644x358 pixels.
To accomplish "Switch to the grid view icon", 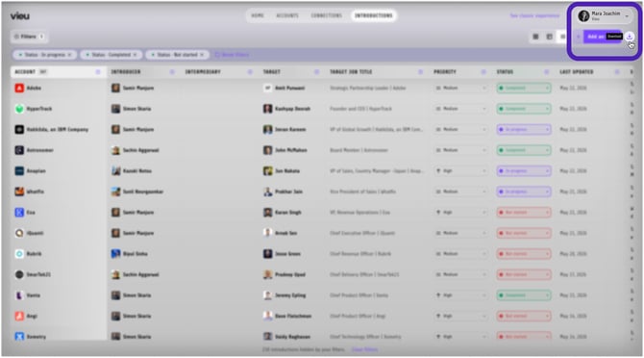I will click(x=535, y=37).
